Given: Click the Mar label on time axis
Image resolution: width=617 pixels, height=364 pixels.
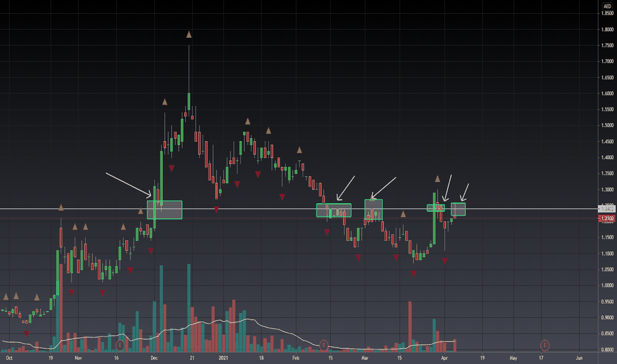Looking at the screenshot, I should (x=365, y=358).
